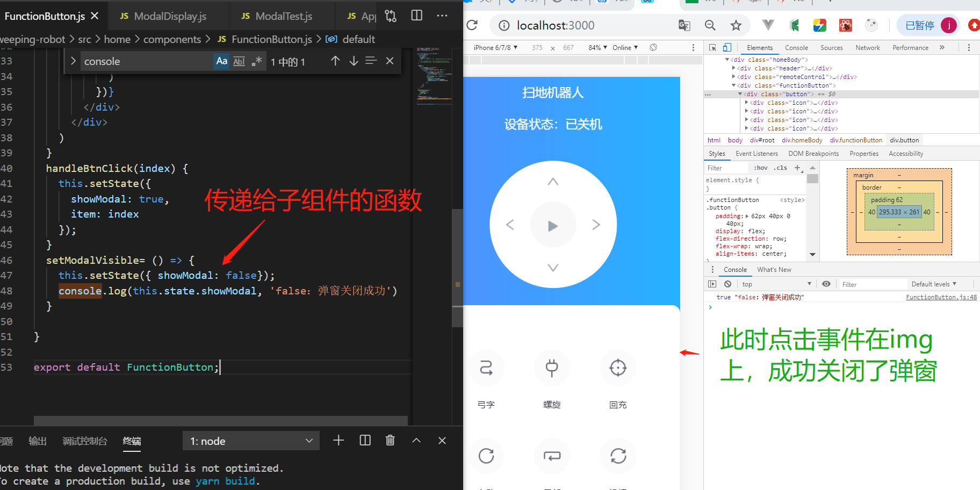Screen dimensions: 980x490
Task: Open the 输出 panel tab
Action: coord(38,441)
